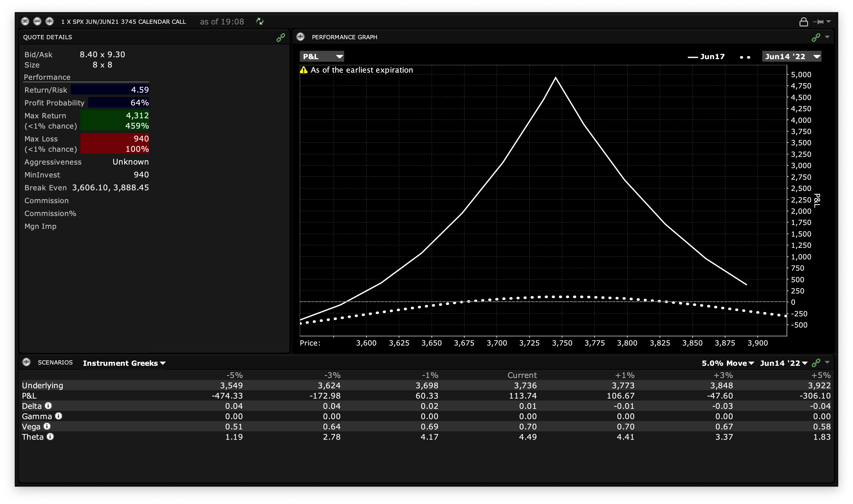Click the Current P&L value 113.74

(x=523, y=396)
